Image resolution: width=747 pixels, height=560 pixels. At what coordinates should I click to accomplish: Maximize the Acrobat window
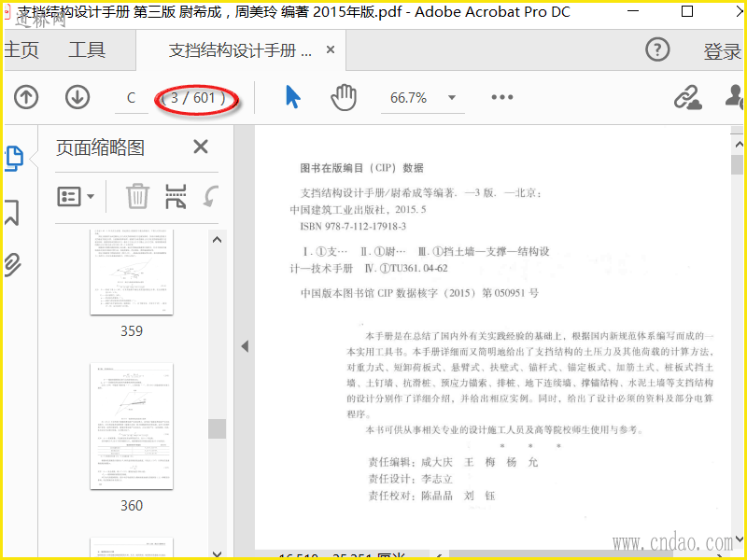687,11
